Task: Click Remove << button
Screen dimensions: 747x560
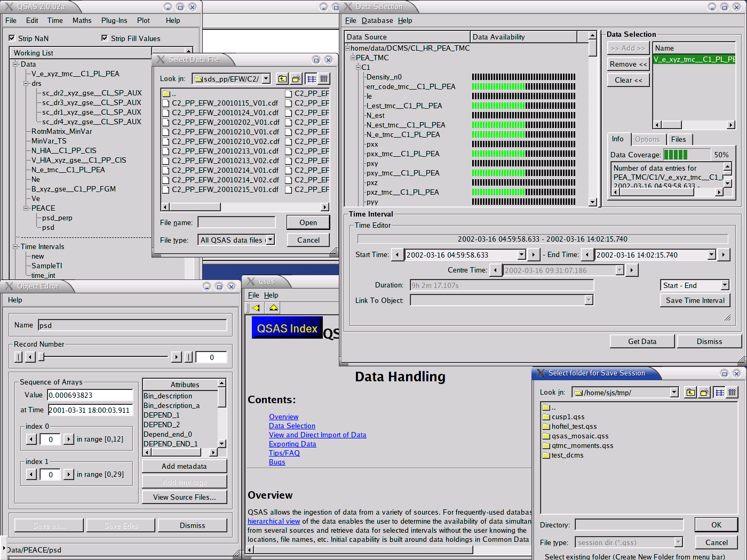Action: click(629, 64)
